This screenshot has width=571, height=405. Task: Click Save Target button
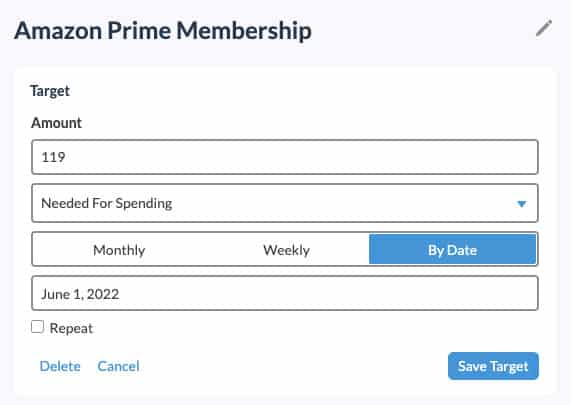(x=493, y=366)
